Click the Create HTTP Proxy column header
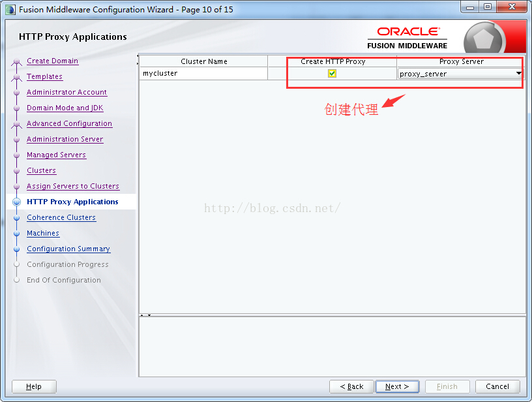This screenshot has height=402, width=532. coord(332,61)
